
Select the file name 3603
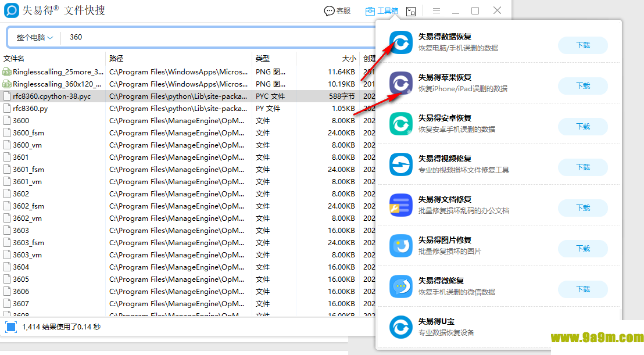point(21,231)
